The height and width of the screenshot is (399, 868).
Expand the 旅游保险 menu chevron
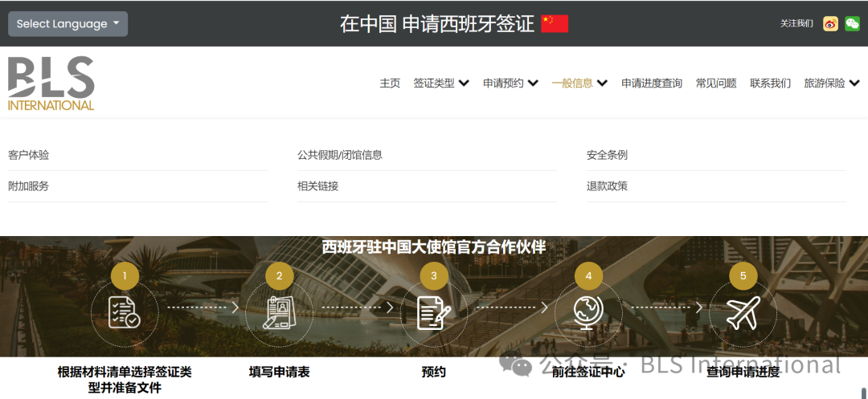tap(854, 83)
